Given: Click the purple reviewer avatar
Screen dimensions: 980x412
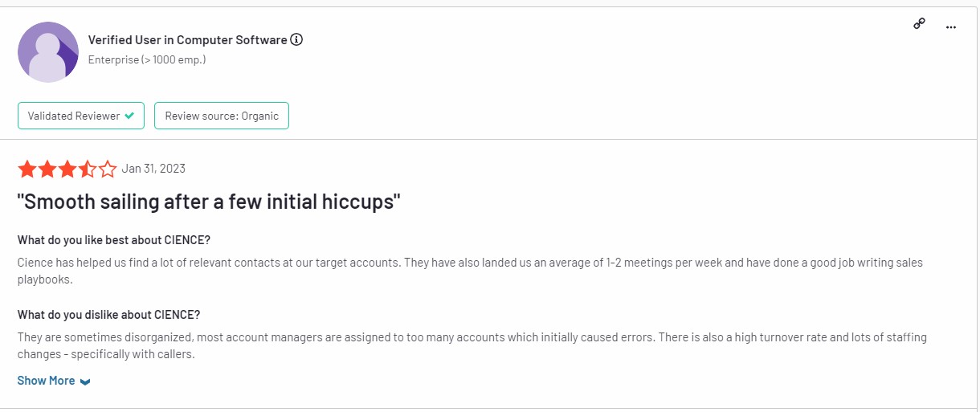Looking at the screenshot, I should tap(48, 52).
